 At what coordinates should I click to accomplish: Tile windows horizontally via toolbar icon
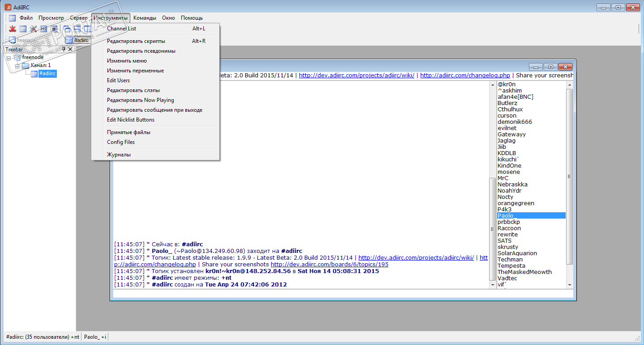coord(77,29)
